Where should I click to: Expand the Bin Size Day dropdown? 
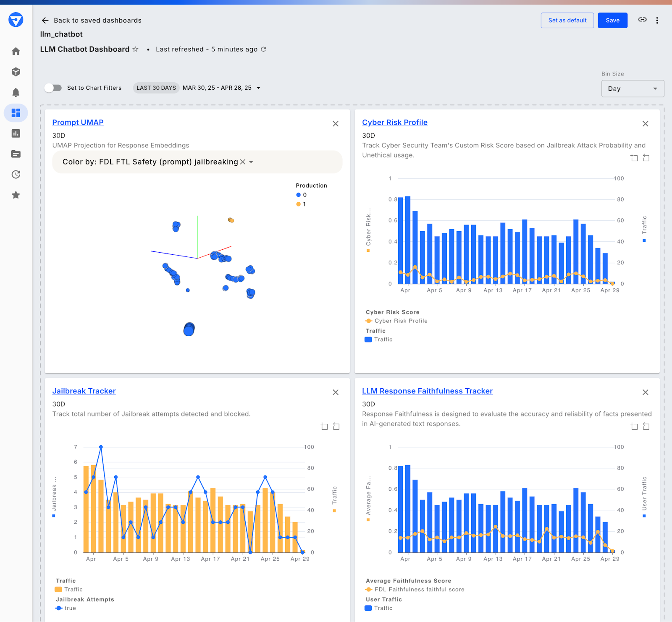[x=633, y=89]
